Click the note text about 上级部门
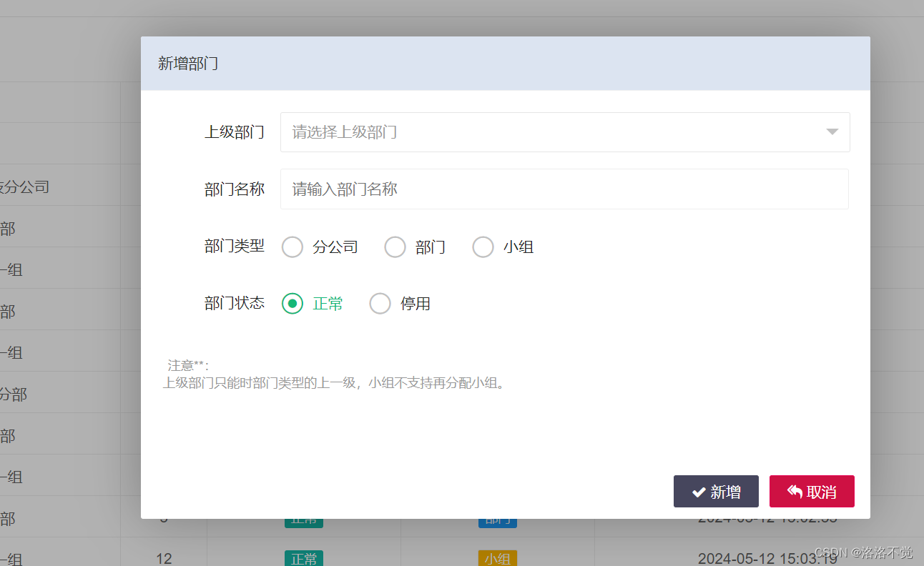 pyautogui.click(x=336, y=383)
